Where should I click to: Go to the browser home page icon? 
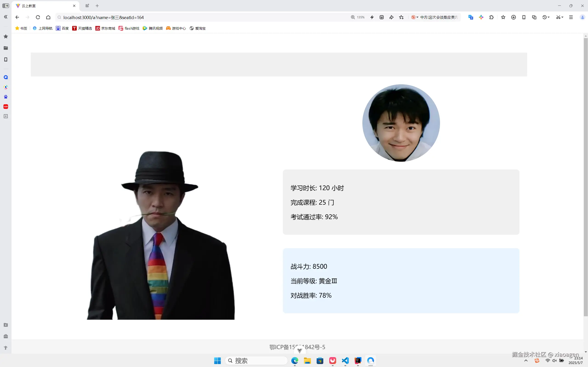coord(48,17)
